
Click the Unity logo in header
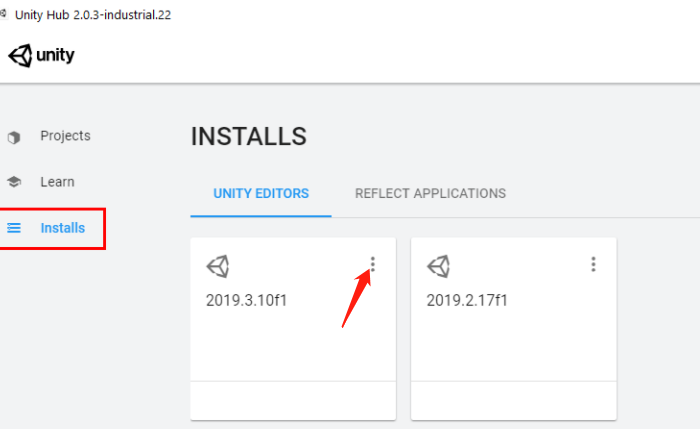tap(42, 56)
